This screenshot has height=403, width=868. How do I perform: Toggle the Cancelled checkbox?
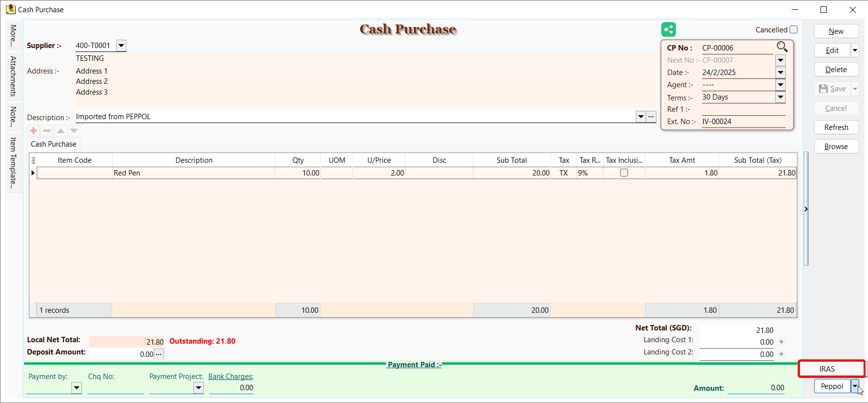coord(794,29)
